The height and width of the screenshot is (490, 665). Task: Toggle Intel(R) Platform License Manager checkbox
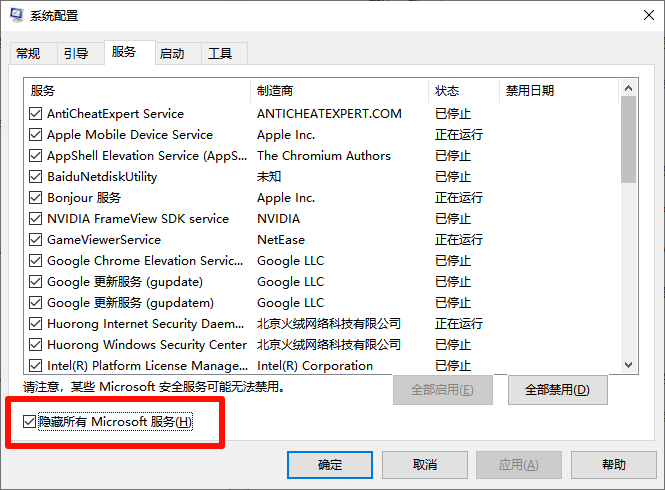[x=36, y=366]
